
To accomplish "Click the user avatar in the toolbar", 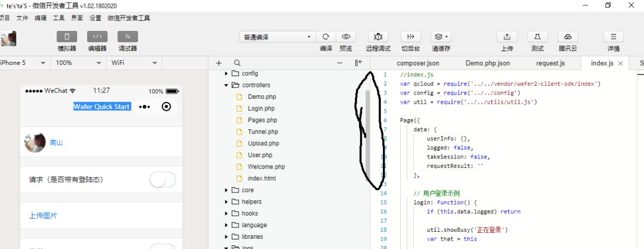I will (8, 39).
